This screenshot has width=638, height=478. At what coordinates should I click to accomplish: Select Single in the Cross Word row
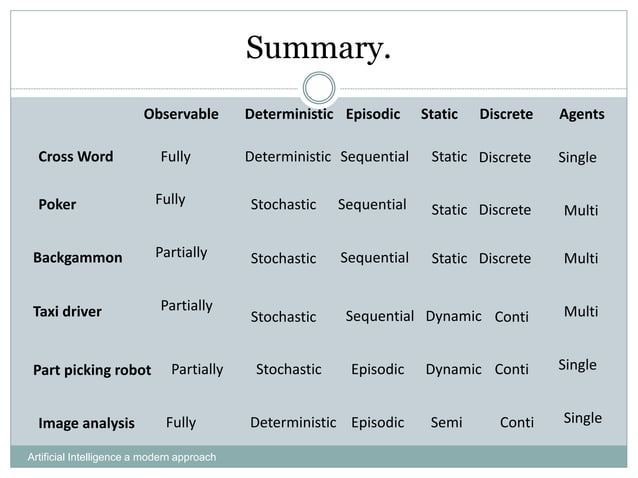(577, 157)
